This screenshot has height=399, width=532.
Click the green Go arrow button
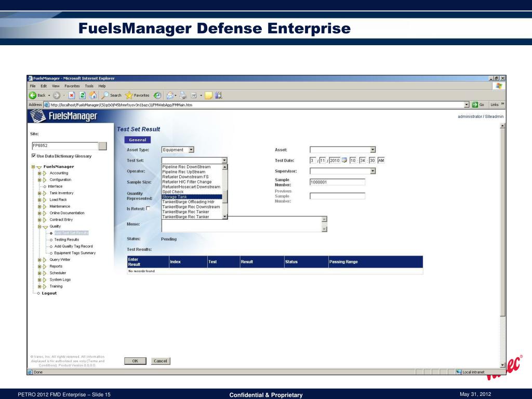(475, 104)
